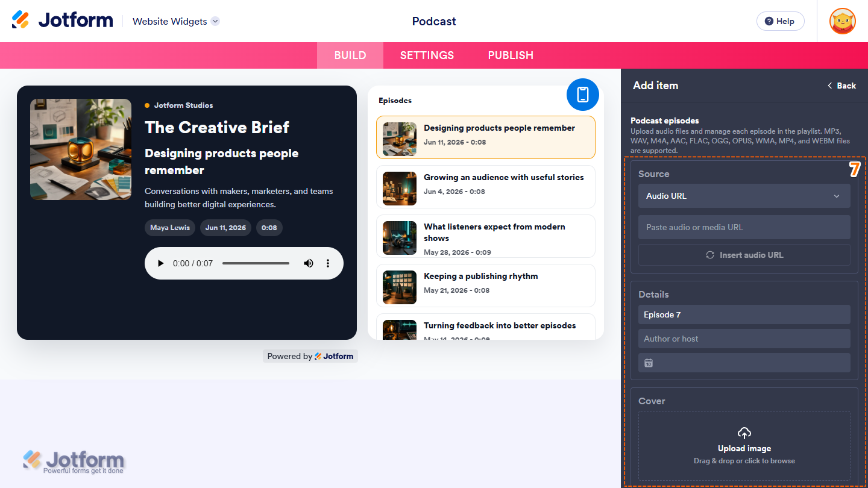Viewport: 868px width, 488px height.
Task: Click The Creative Brief title
Action: point(217,127)
